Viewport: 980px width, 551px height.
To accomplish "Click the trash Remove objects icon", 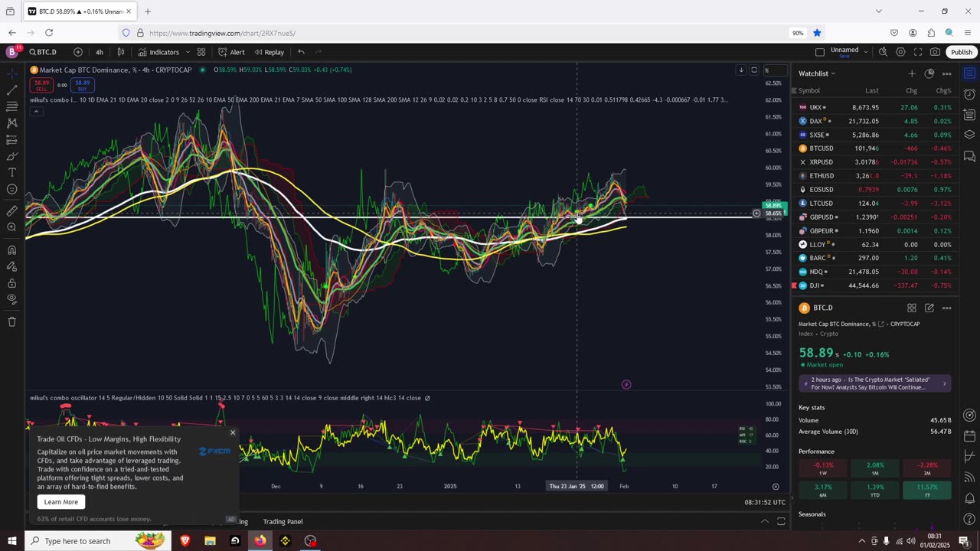I will click(x=11, y=321).
